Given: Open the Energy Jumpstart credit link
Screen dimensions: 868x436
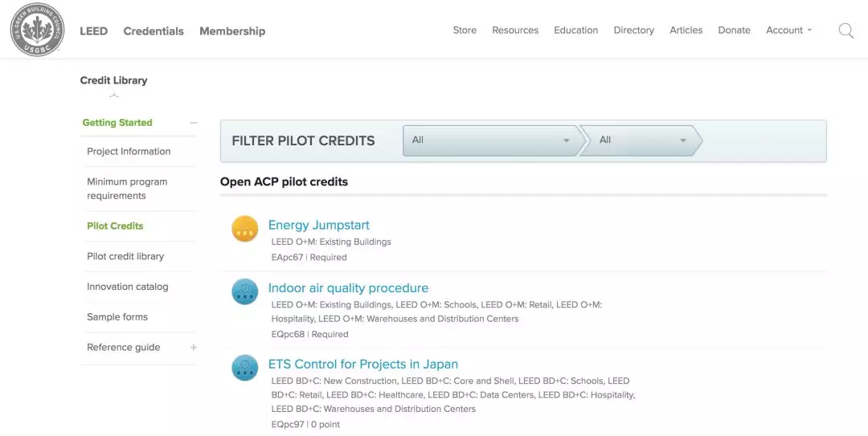Looking at the screenshot, I should tap(319, 225).
